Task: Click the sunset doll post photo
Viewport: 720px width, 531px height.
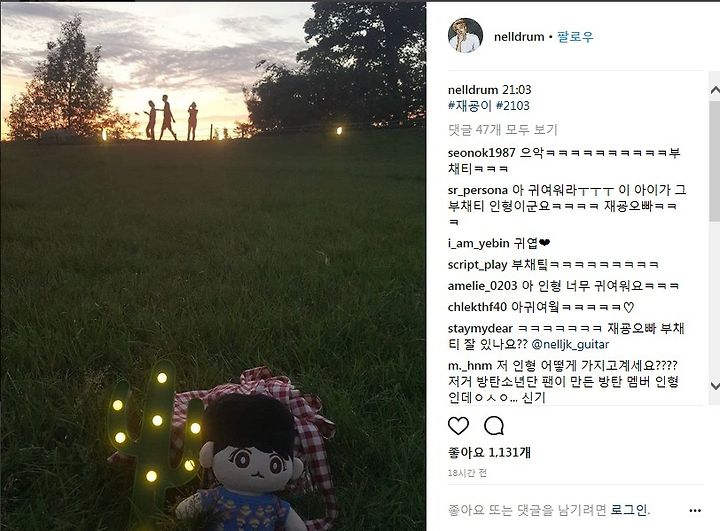Action: 213,266
